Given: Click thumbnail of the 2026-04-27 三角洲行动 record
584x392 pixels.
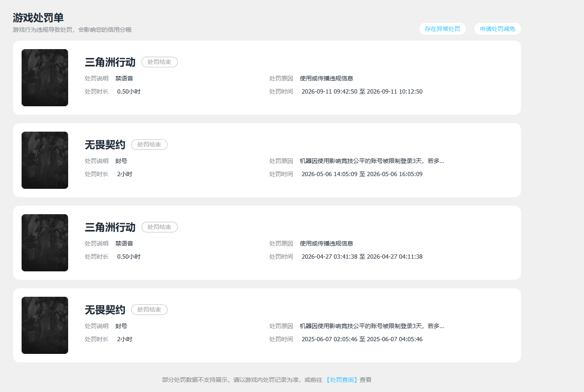Looking at the screenshot, I should pos(45,243).
